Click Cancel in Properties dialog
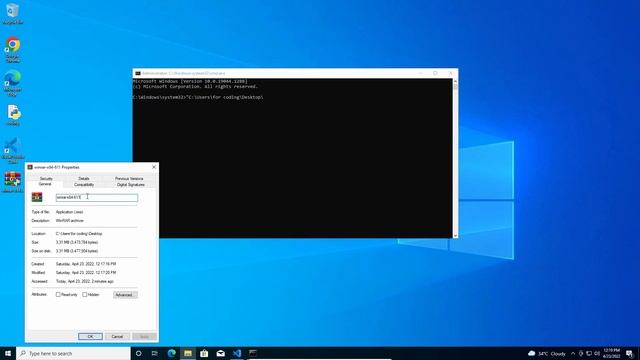The height and width of the screenshot is (360, 640). 117,336
